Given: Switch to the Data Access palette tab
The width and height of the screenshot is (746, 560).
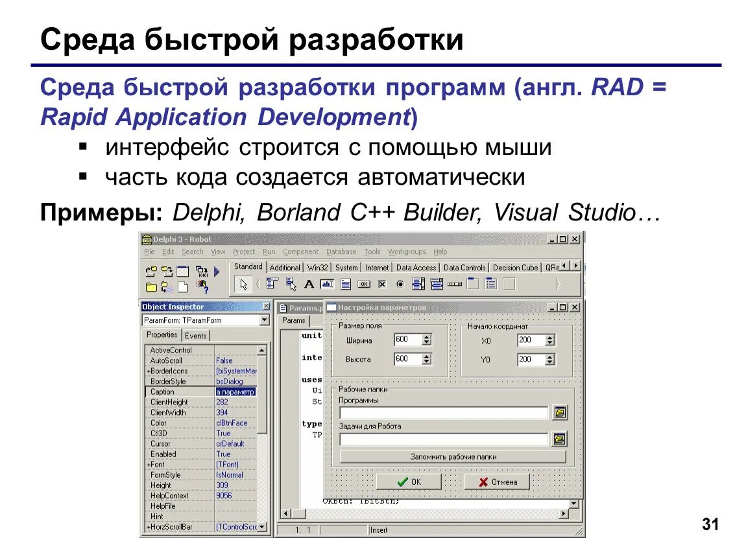Looking at the screenshot, I should pyautogui.click(x=416, y=268).
